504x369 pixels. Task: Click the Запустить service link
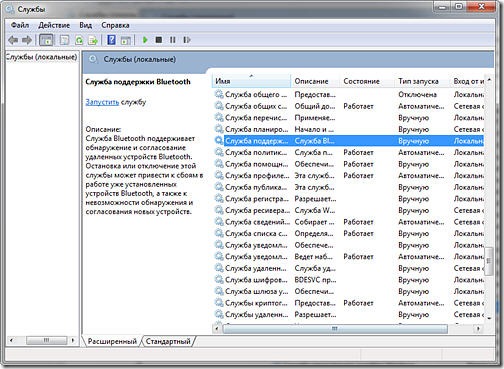(x=102, y=102)
